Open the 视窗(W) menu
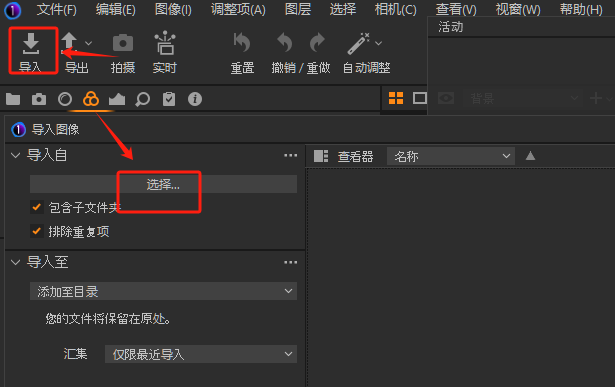The image size is (615, 387). pos(518,9)
